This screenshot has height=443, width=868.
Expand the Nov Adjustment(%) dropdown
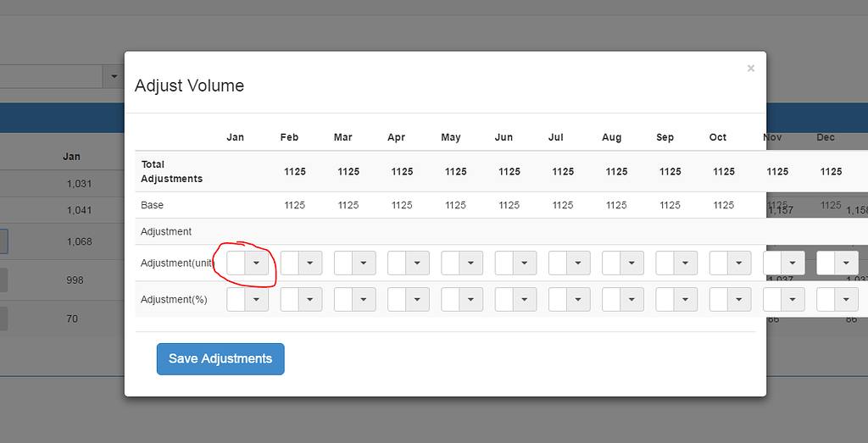pos(793,300)
